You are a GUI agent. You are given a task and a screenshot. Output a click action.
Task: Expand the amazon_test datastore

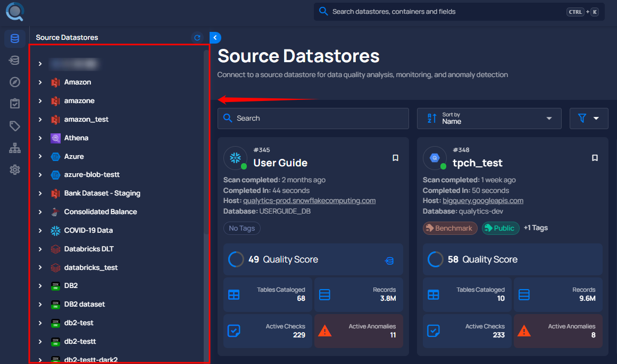(40, 119)
